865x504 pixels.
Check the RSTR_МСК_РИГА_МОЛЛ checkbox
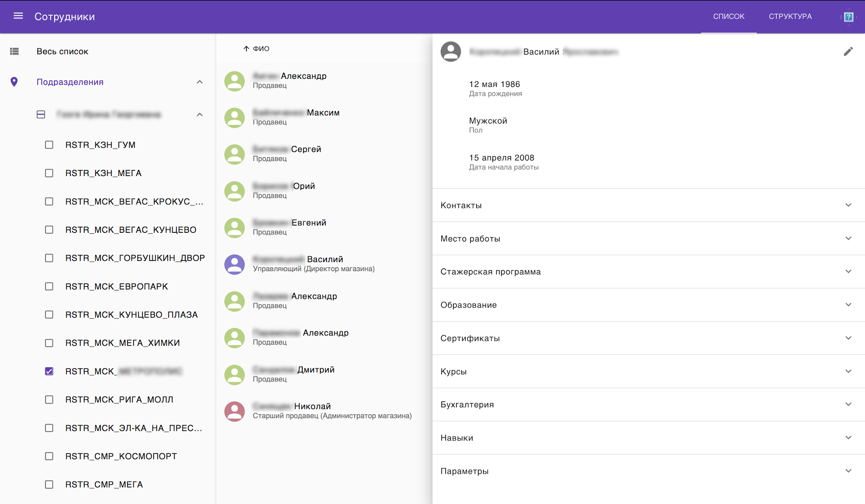(49, 400)
